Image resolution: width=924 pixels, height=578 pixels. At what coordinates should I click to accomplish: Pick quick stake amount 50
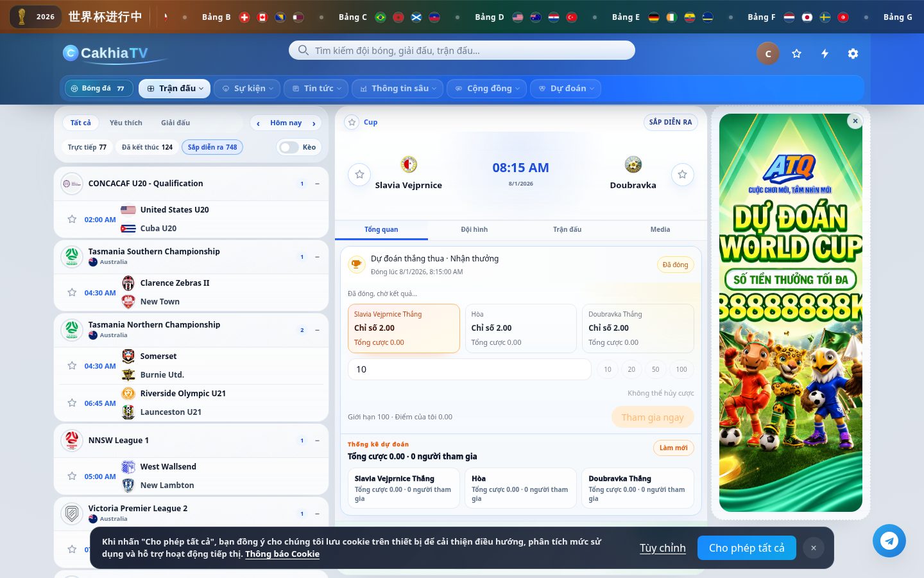655,369
